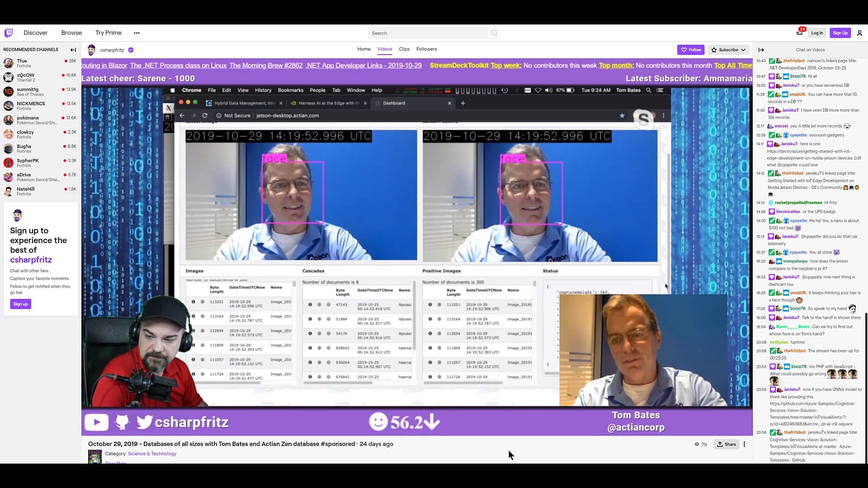This screenshot has width=868, height=488.
Task: Switch to the Clips tab
Action: [404, 49]
